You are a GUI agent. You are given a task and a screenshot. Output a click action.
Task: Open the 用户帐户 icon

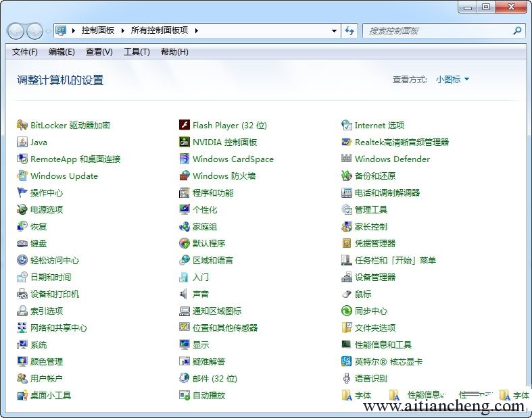click(x=22, y=378)
